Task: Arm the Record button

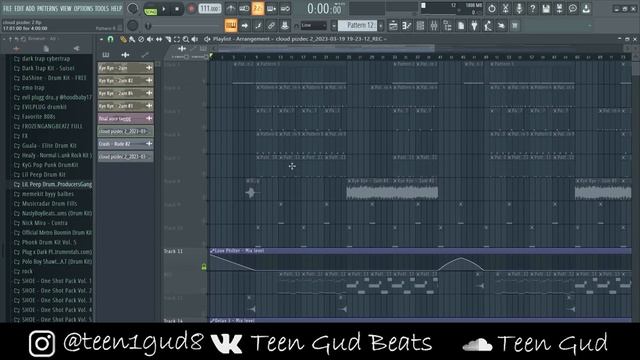Action: [191, 9]
